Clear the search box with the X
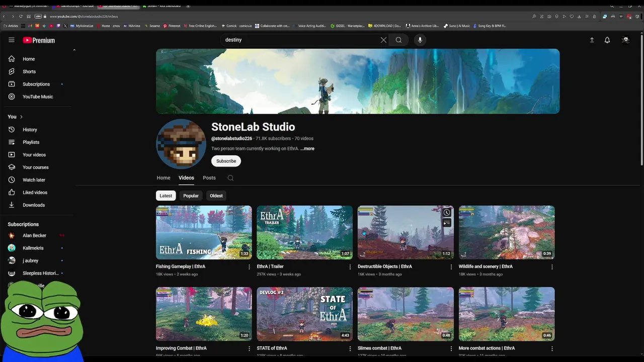Image resolution: width=644 pixels, height=362 pixels. 383,40
